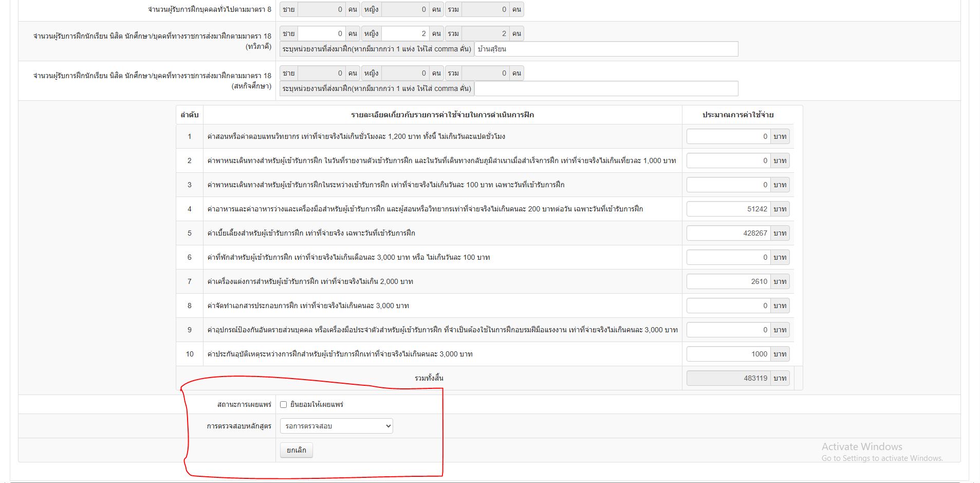
Task: Edit the allowance field showing 428267
Action: (x=728, y=234)
